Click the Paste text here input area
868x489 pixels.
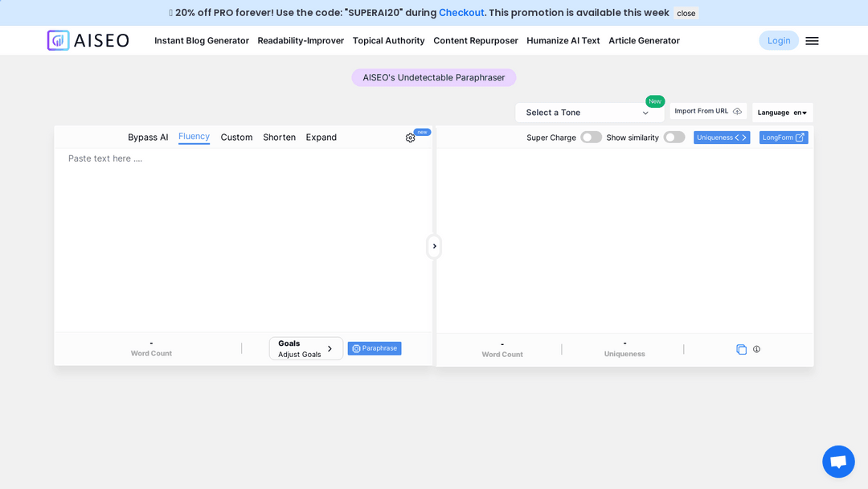pos(243,240)
